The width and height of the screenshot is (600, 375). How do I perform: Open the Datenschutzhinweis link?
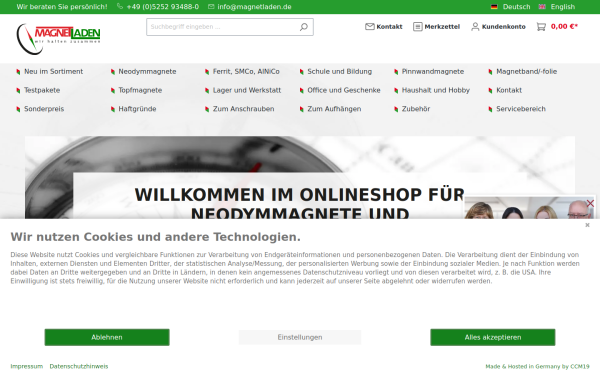79,366
